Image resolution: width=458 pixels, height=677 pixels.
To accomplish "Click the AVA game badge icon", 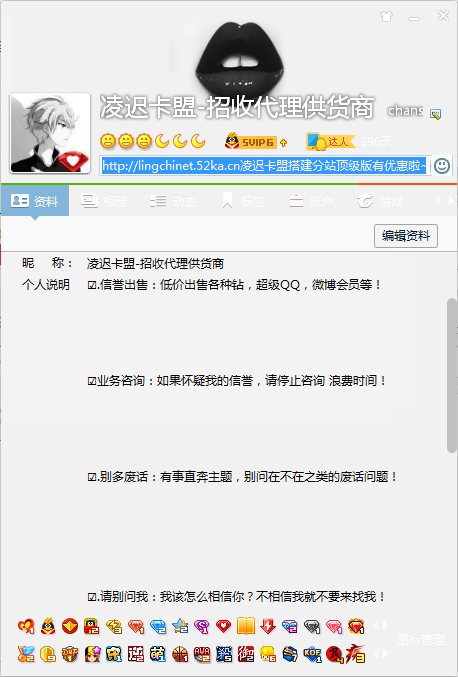I will 202,654.
